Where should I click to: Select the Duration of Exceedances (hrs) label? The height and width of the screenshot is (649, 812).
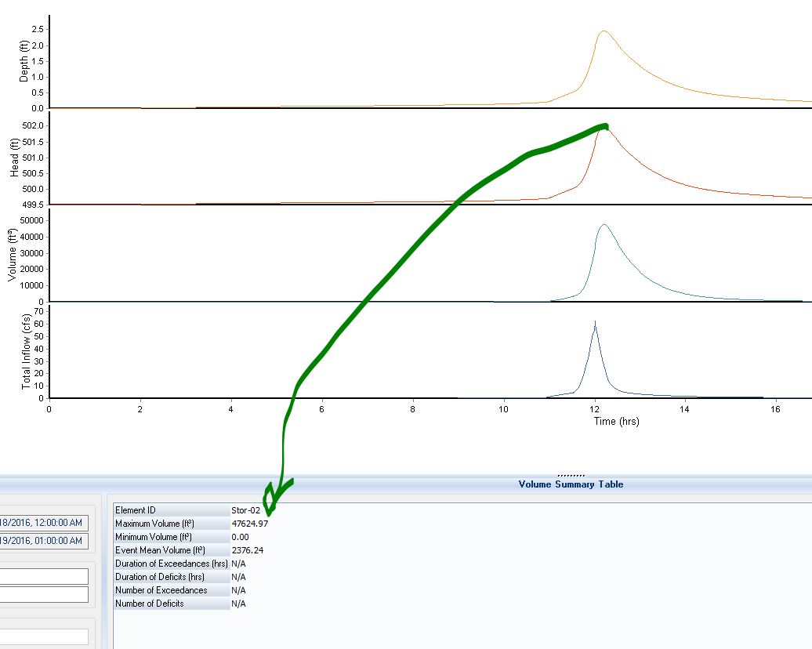tap(172, 564)
